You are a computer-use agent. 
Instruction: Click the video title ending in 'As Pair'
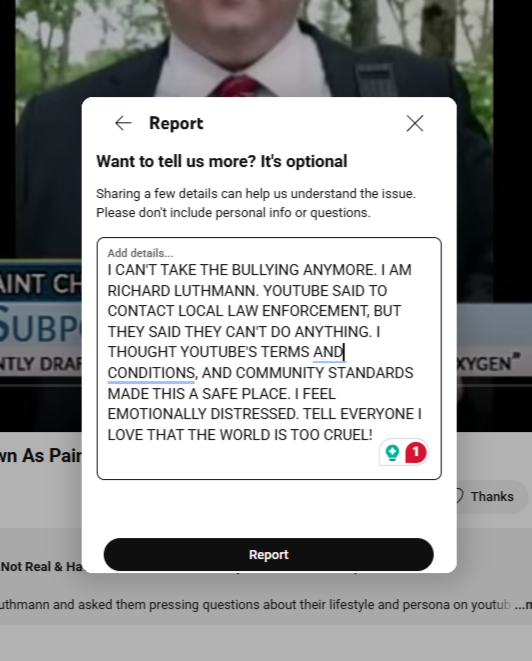tap(41, 455)
